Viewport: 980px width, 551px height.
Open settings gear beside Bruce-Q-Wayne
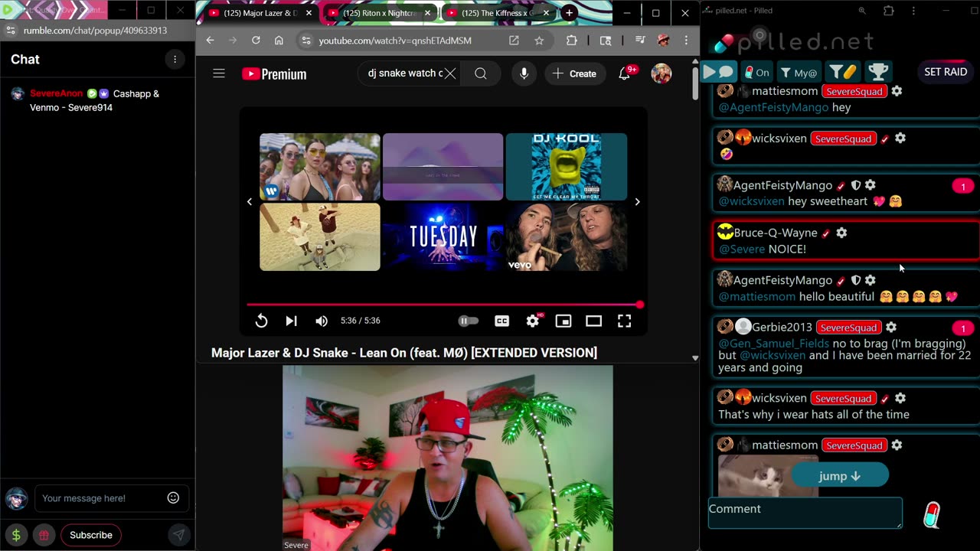tap(841, 233)
